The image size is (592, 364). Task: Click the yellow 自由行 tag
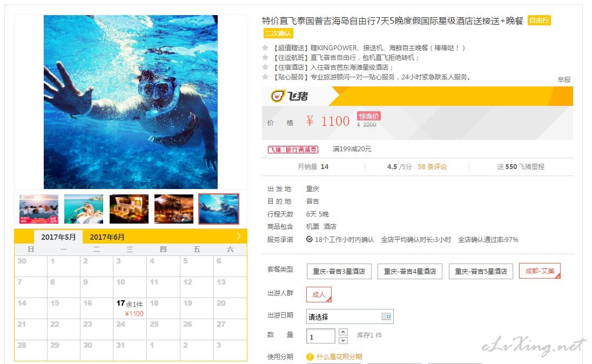click(x=539, y=21)
